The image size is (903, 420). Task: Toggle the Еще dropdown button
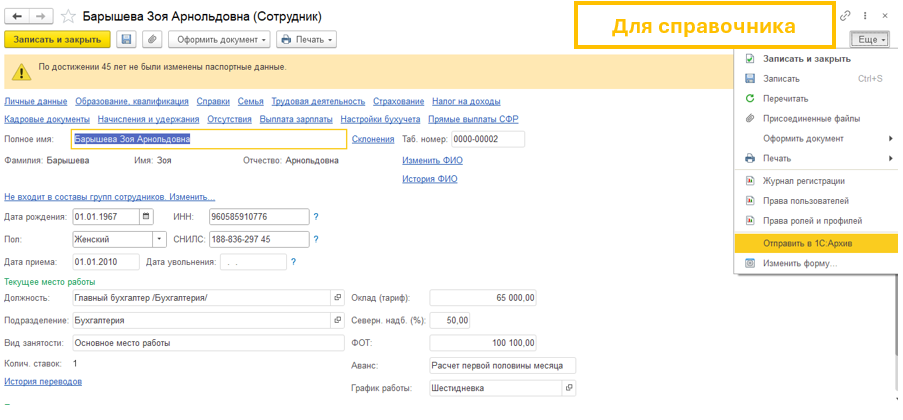tap(869, 40)
